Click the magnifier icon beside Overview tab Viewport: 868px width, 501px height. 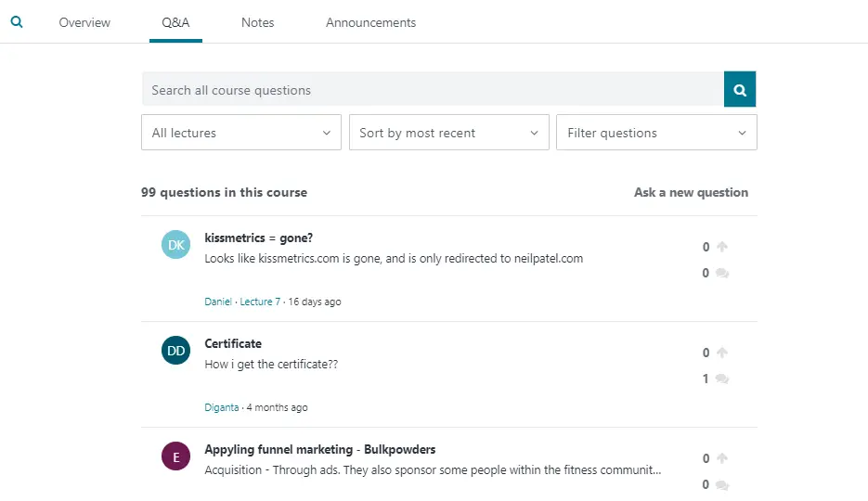16,22
